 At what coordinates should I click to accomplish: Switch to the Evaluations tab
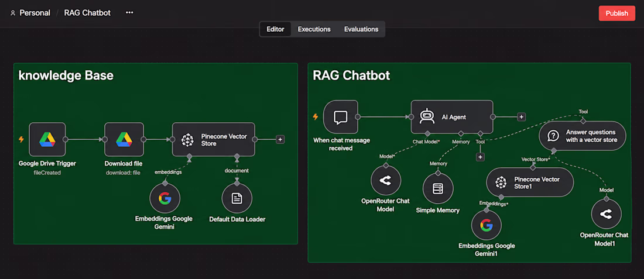(361, 29)
